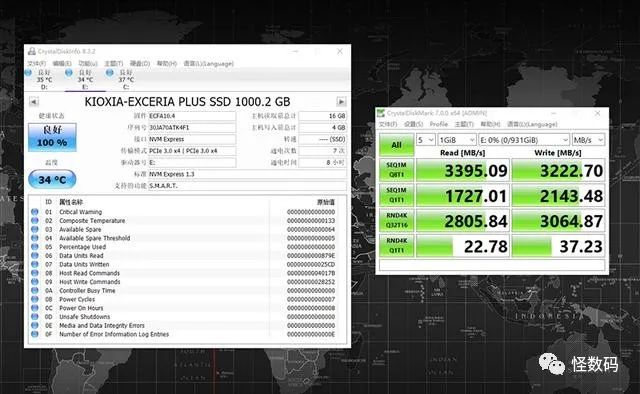Image resolution: width=640 pixels, height=394 pixels.
Task: Run the SEQ1M Q8T1 test
Action: click(396, 170)
